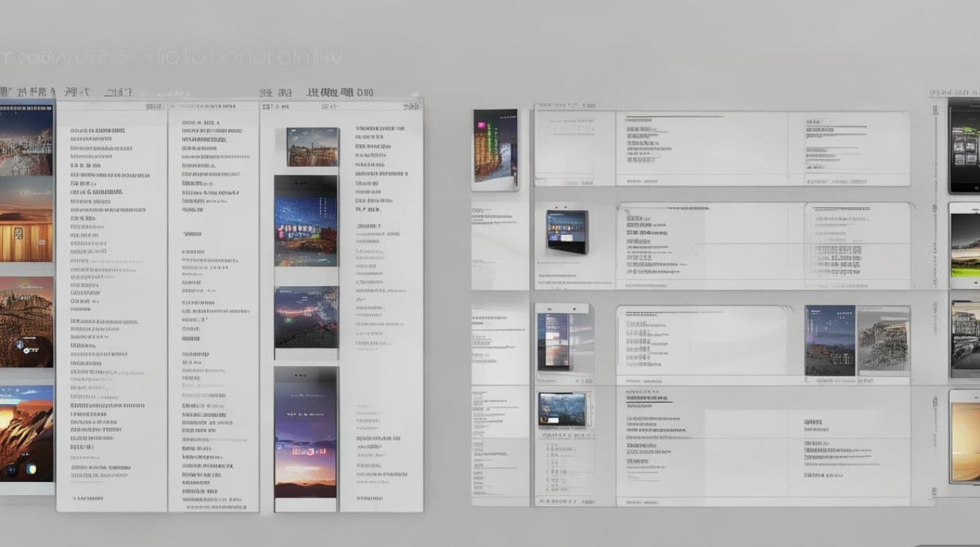The height and width of the screenshot is (547, 980).
Task: Open the rocky castle mountain wallpaper thumbnail
Action: click(x=26, y=321)
